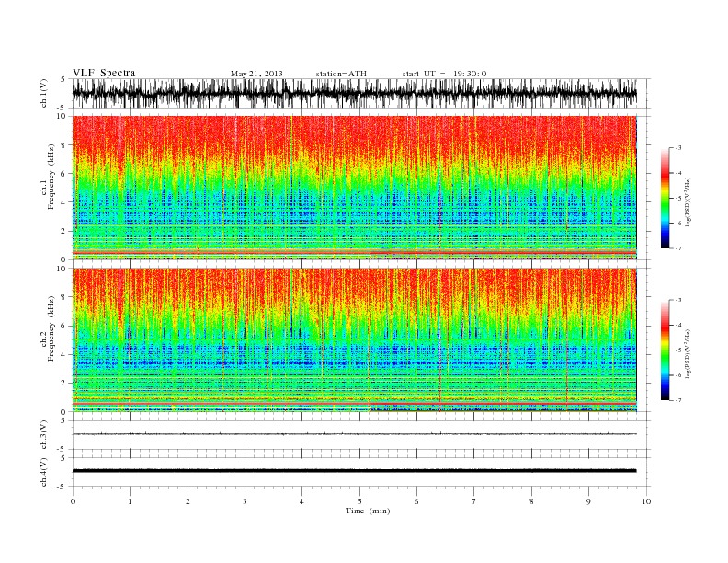The width and height of the screenshot is (728, 563).
Task: Select the ch.3 voltage waveform trace
Action: click(x=354, y=434)
